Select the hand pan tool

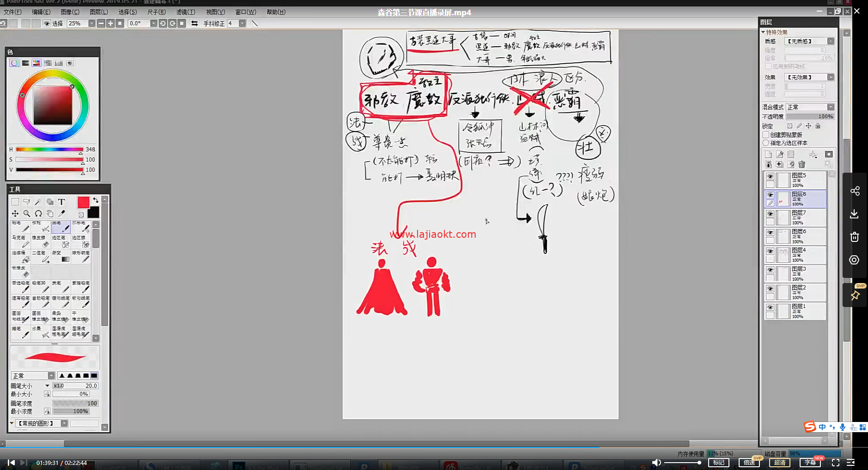point(50,213)
